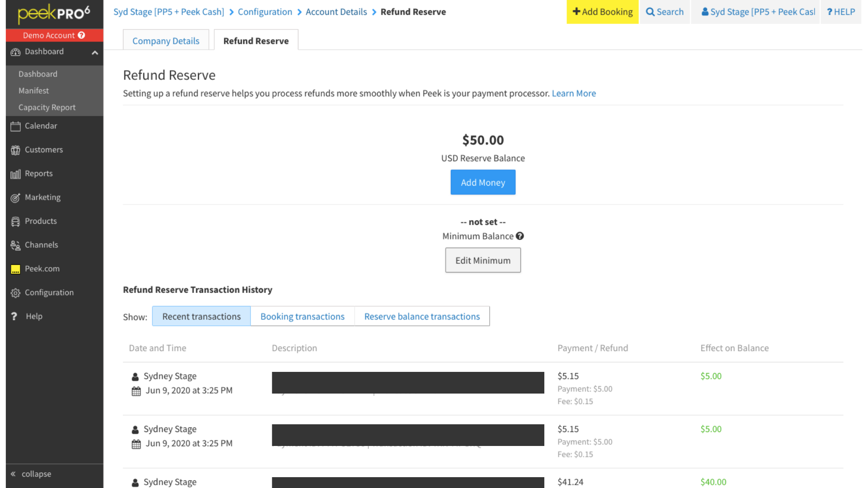This screenshot has height=488, width=868.
Task: Show Booking transactions
Action: 302,316
